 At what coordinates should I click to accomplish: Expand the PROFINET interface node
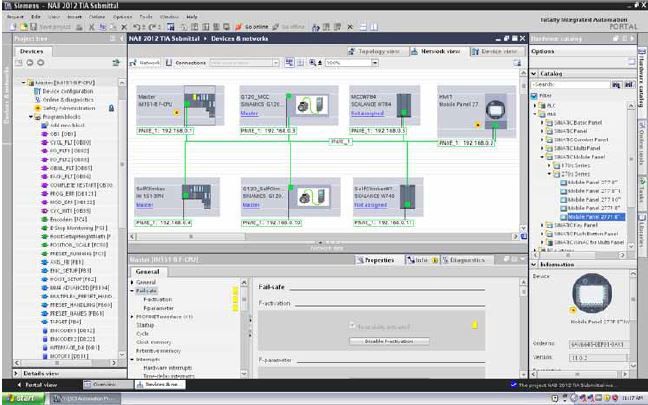pyautogui.click(x=132, y=317)
